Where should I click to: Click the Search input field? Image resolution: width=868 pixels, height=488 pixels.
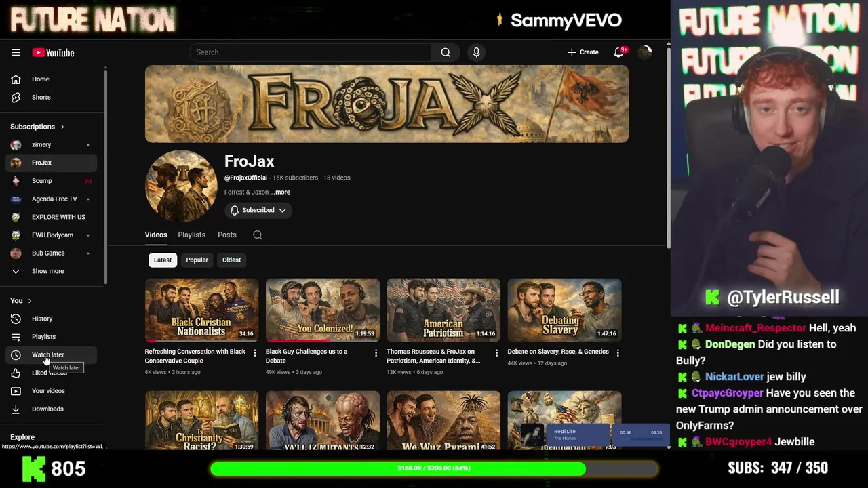tap(311, 52)
